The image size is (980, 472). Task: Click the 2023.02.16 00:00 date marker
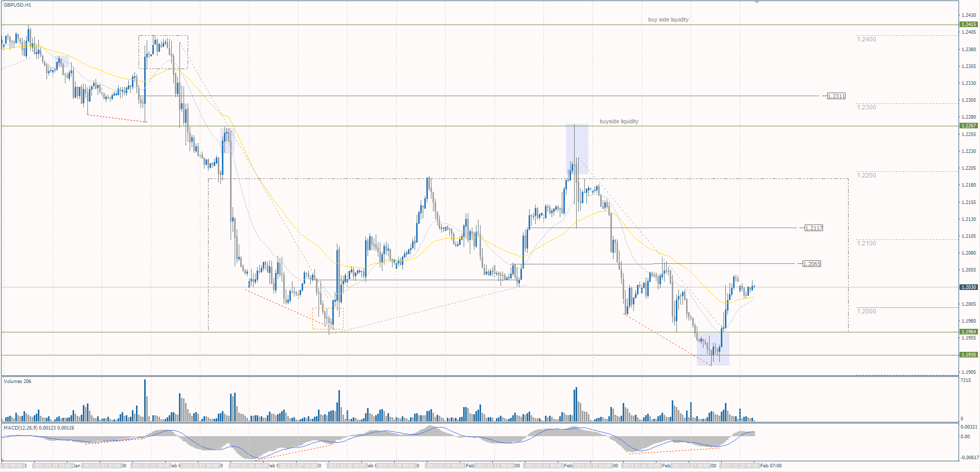coord(642,466)
